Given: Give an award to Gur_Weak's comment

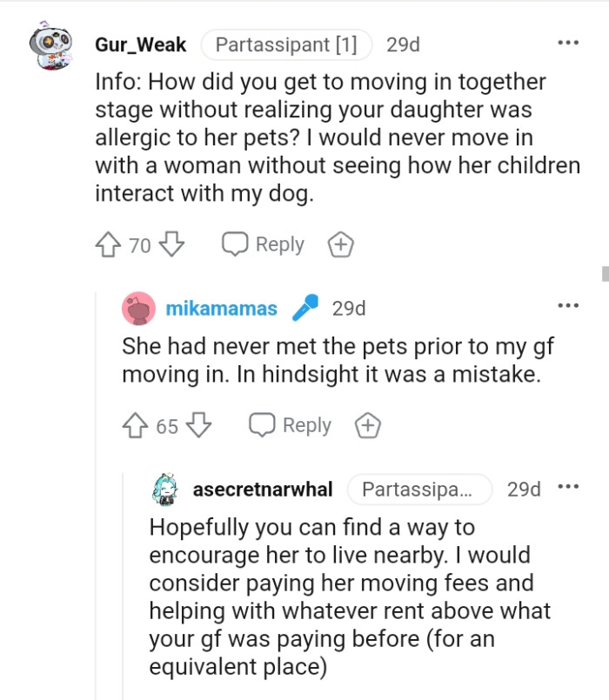Looking at the screenshot, I should coord(341,244).
